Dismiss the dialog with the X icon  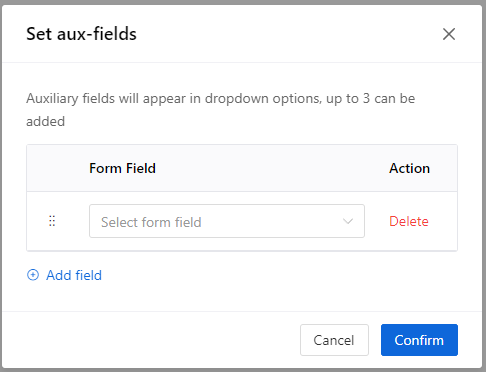tap(449, 34)
